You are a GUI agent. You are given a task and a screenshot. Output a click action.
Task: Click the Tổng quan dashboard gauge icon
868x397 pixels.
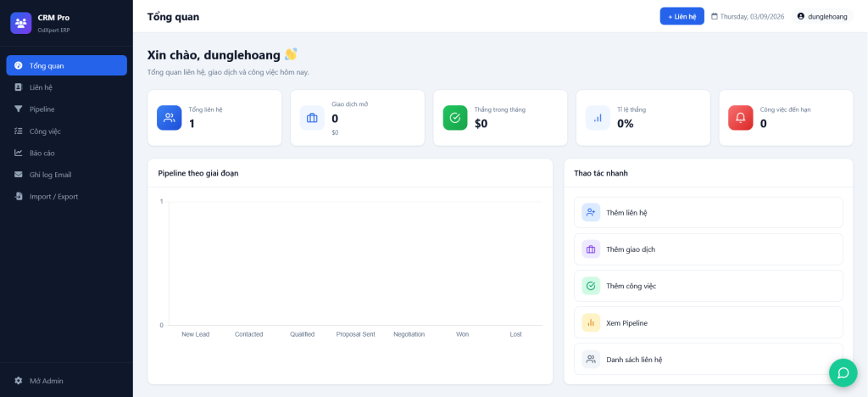[x=19, y=65]
